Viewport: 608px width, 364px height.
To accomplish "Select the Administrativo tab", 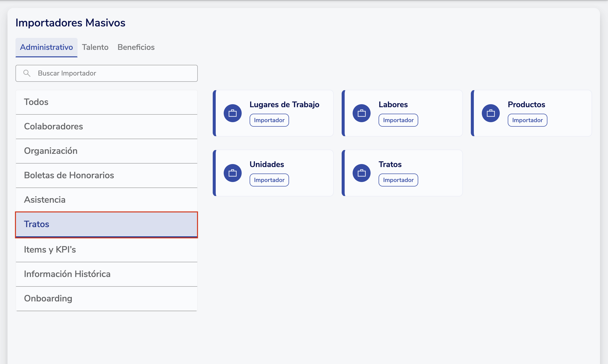I will pos(46,47).
